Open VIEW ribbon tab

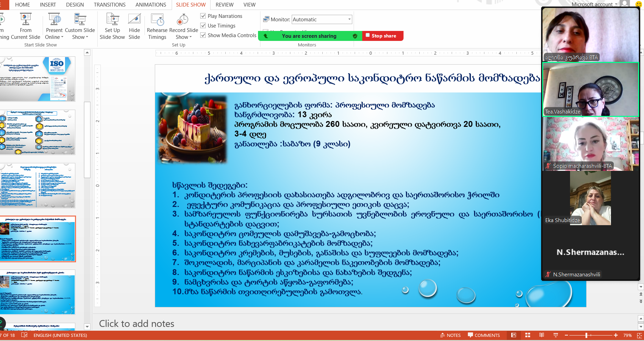point(249,5)
